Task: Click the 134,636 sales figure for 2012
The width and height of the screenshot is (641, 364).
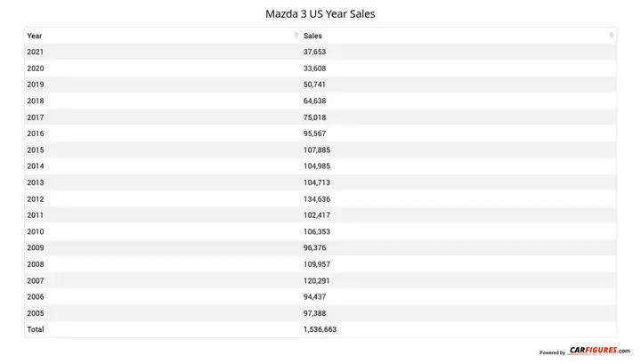Action: coord(318,199)
